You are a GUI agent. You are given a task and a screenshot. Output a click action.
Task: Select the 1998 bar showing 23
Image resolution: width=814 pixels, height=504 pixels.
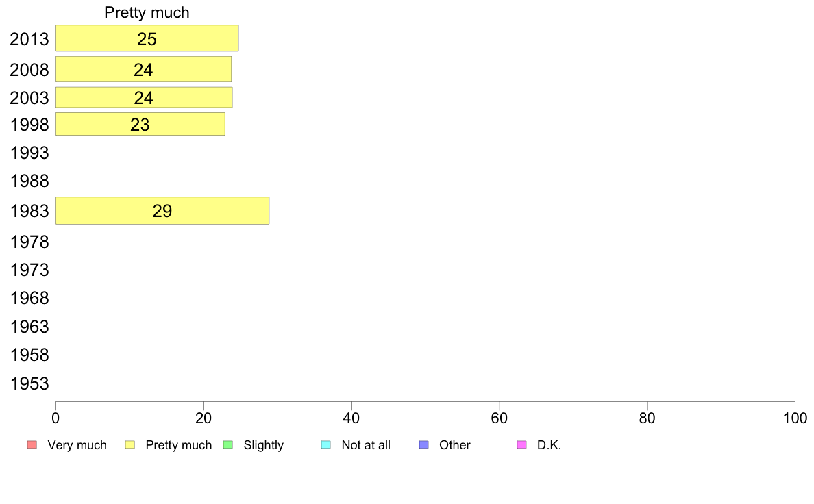[140, 125]
